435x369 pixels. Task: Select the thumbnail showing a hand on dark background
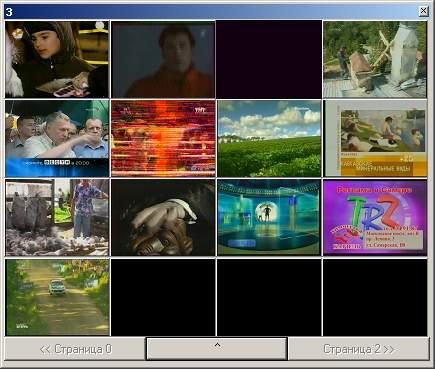point(163,218)
